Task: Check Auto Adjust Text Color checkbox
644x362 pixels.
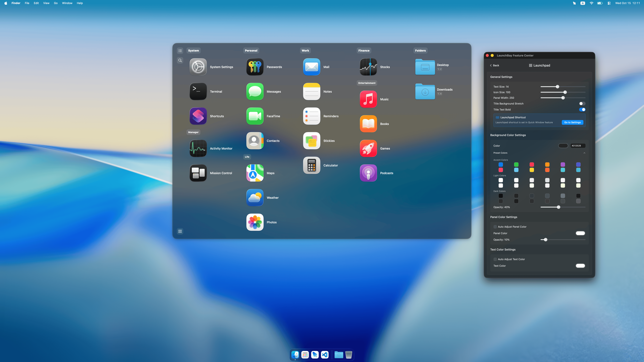Action: [x=495, y=259]
